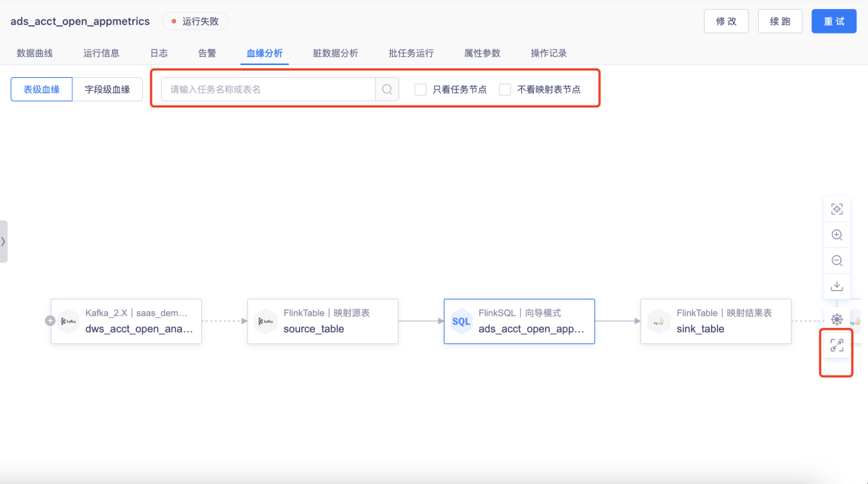Open the 批任务运行 tab
868x484 pixels.
click(x=411, y=53)
